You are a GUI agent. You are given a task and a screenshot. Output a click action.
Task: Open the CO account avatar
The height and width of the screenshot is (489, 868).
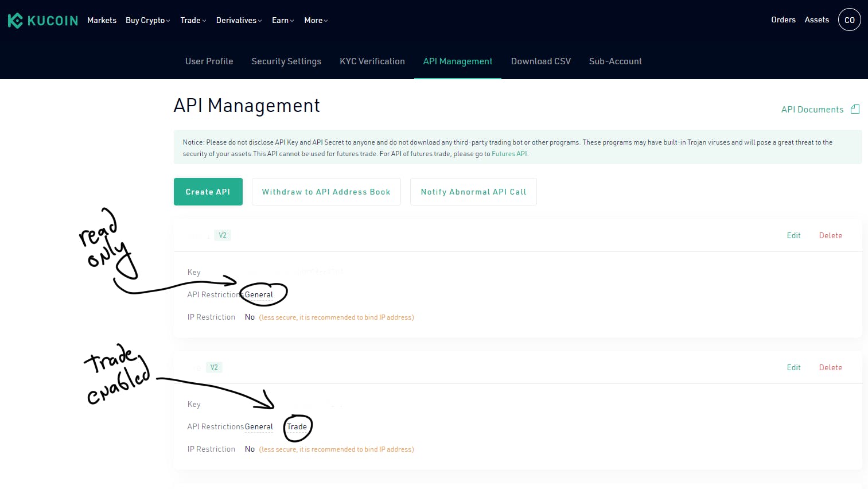849,20
